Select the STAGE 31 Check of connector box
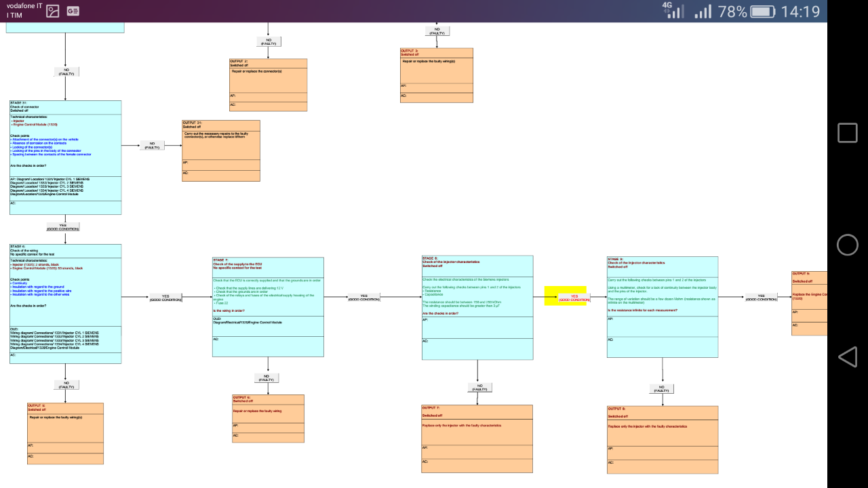Screen dimensions: 868x488 65,157
